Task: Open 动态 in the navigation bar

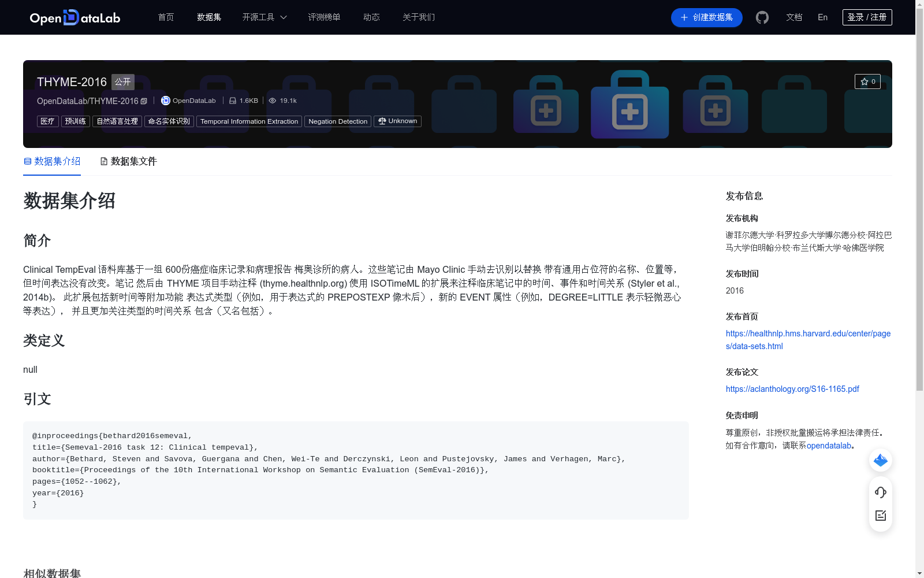Action: (371, 17)
